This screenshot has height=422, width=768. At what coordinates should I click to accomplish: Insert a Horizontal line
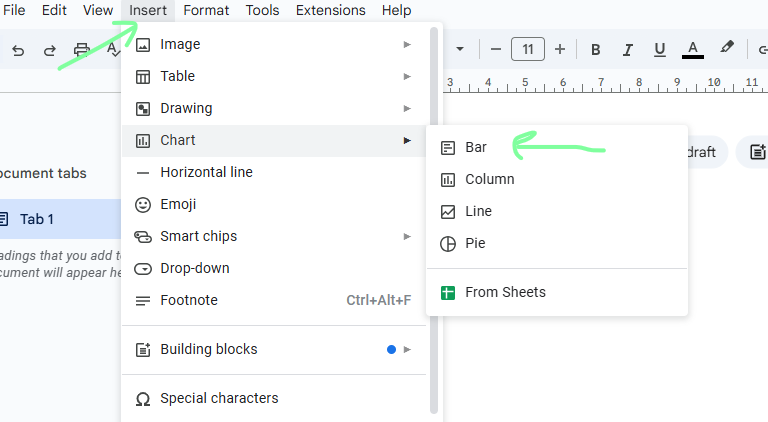coord(206,172)
